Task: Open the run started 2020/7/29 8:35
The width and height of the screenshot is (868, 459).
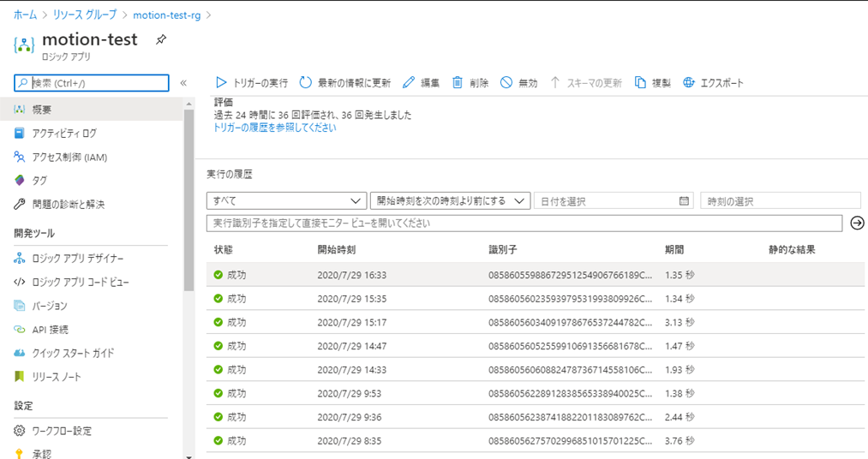Action: click(536, 441)
